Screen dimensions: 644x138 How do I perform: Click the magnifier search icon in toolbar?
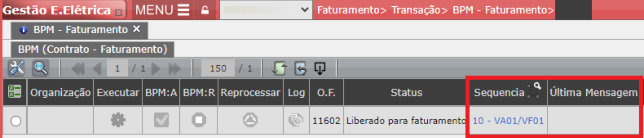click(x=41, y=68)
